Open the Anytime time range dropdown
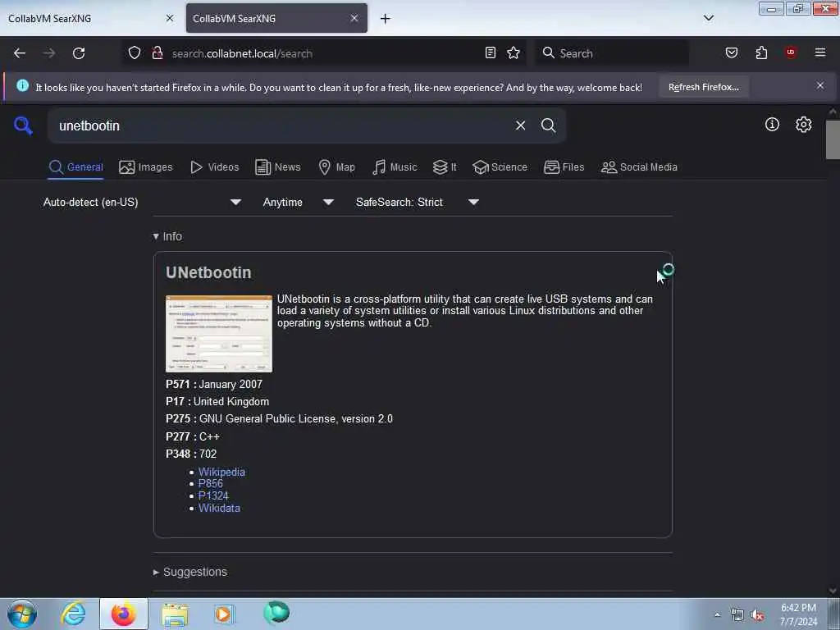 coord(299,202)
